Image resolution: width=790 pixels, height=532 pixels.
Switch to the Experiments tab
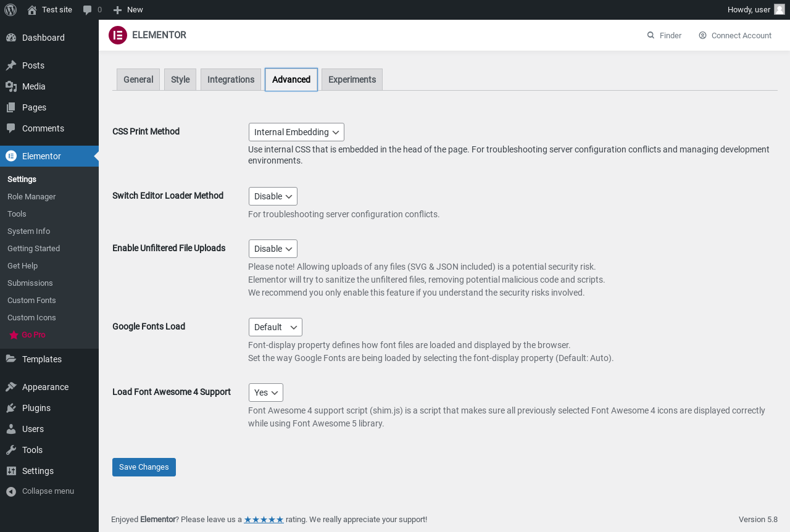click(x=352, y=80)
